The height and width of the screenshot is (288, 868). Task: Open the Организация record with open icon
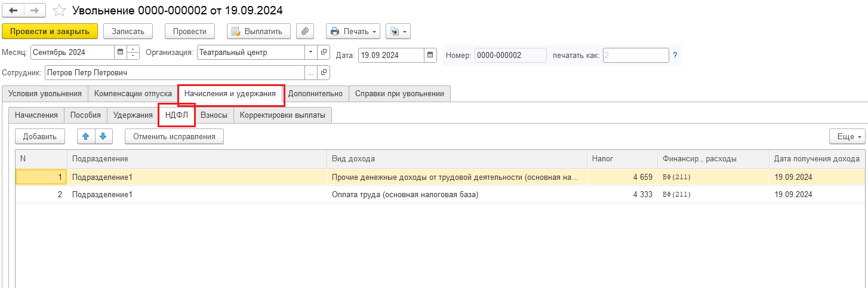(323, 53)
